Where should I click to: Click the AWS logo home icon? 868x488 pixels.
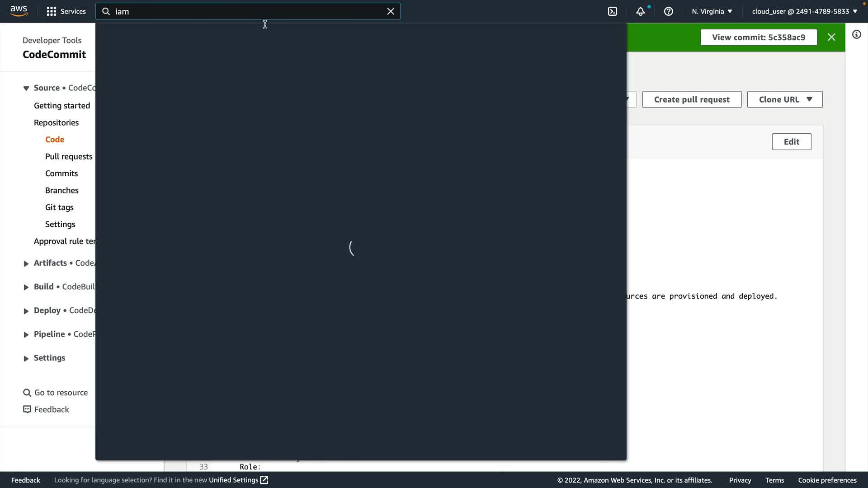pos(19,11)
